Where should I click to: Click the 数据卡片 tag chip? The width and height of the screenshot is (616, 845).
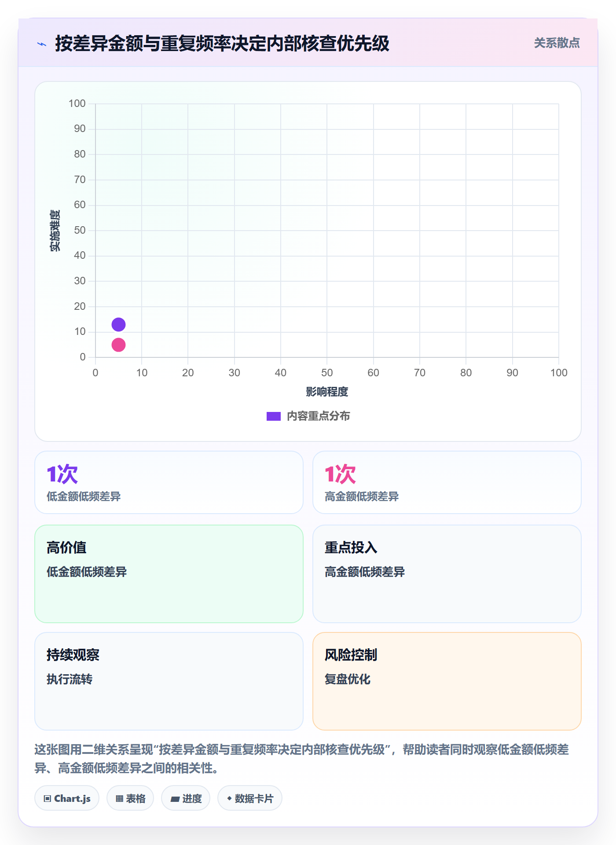coord(250,798)
